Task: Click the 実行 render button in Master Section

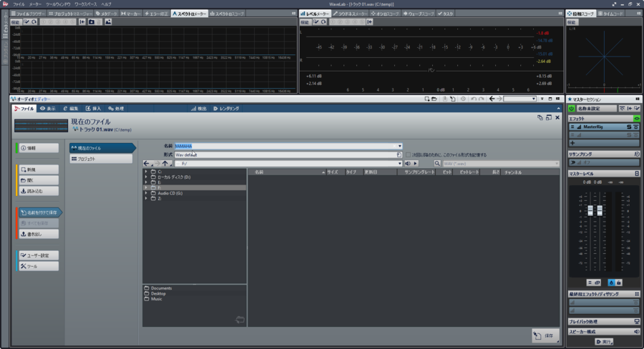Action: click(604, 342)
